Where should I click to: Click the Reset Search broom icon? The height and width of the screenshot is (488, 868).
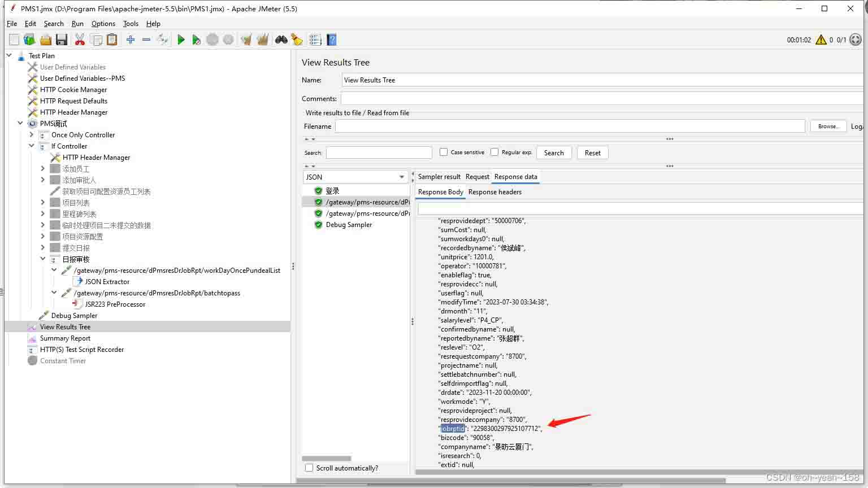[x=297, y=40]
